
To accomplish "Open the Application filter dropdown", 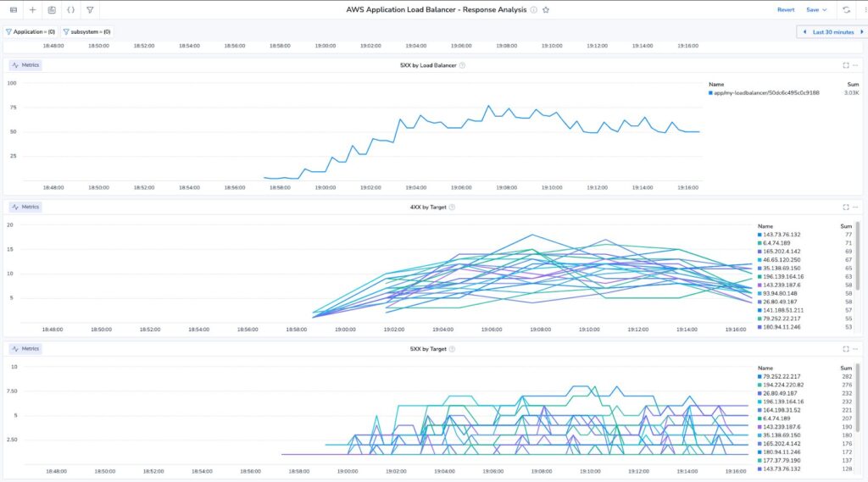I will coord(31,32).
